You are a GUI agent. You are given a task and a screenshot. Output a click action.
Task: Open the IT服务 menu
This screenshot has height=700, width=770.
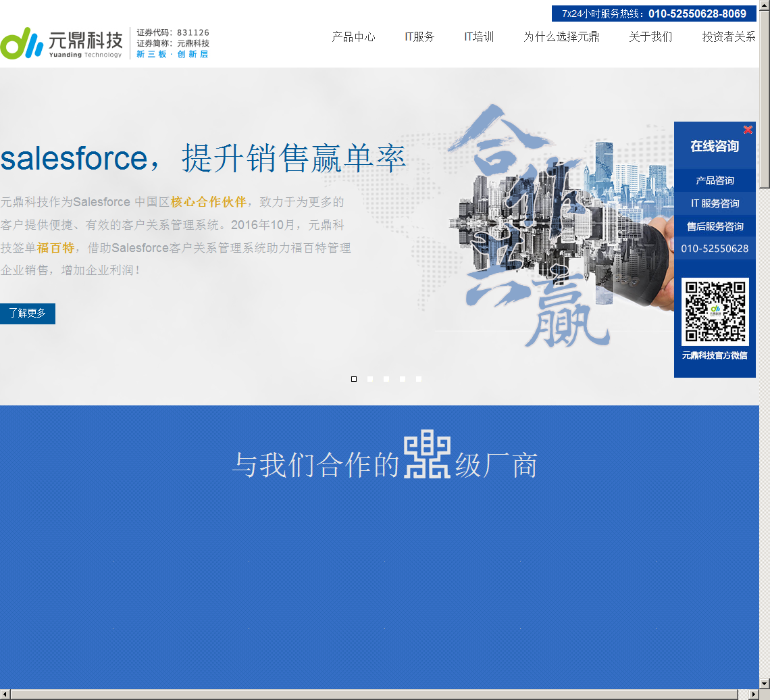[419, 37]
